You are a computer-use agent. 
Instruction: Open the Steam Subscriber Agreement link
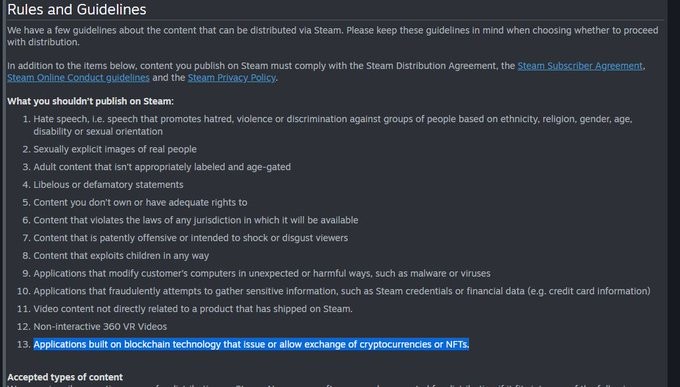(580, 66)
